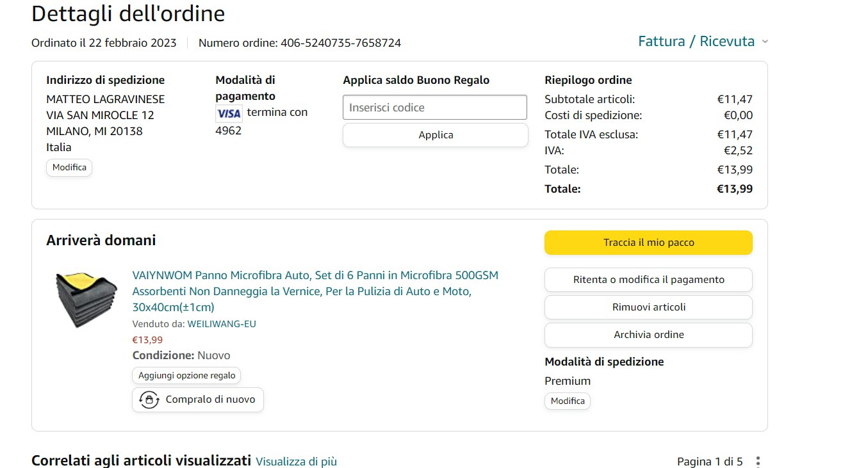Image resolution: width=868 pixels, height=468 pixels.
Task: Click Modifica under the shipping address
Action: [69, 168]
